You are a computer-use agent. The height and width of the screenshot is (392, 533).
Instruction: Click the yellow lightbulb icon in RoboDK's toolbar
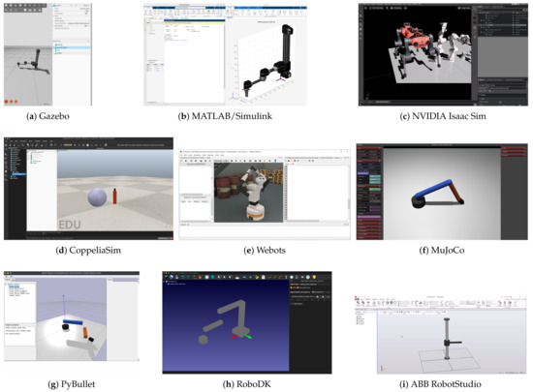pyautogui.click(x=314, y=277)
